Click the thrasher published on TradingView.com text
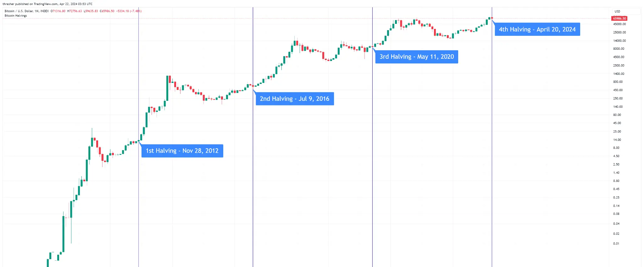The image size is (644, 267). 30,4
